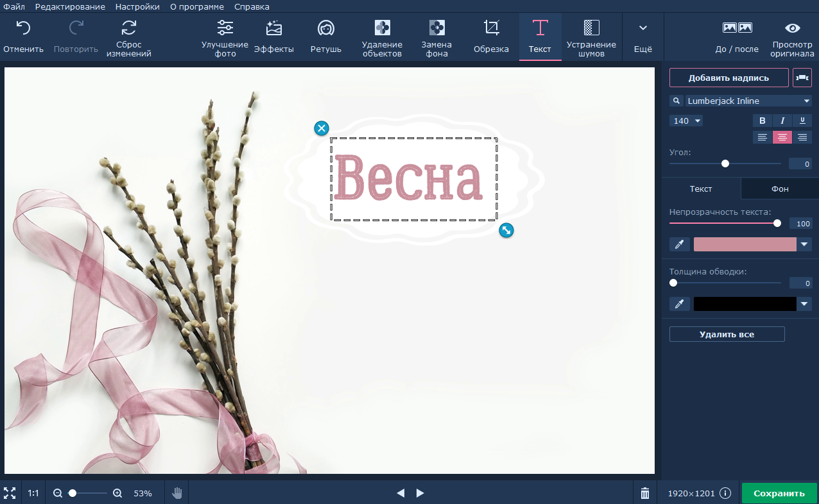
Task: Adjust the Угол angle slider
Action: tap(725, 164)
